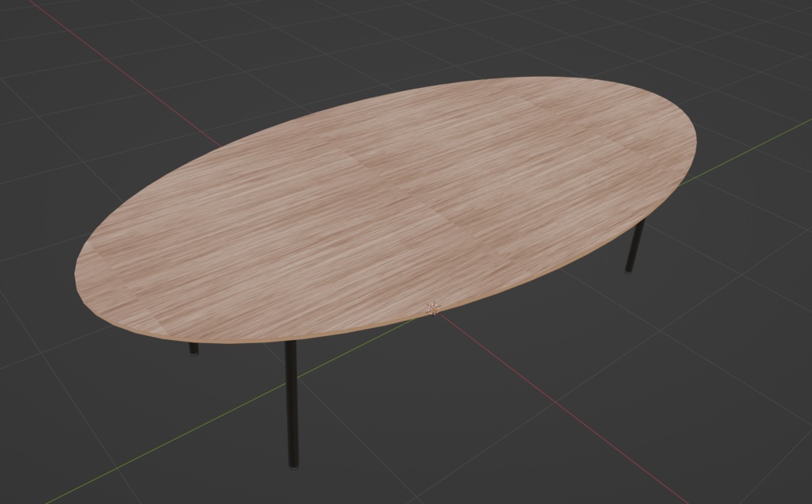Select the short leg stub under left edge
The width and height of the screenshot is (812, 504).
(193, 349)
